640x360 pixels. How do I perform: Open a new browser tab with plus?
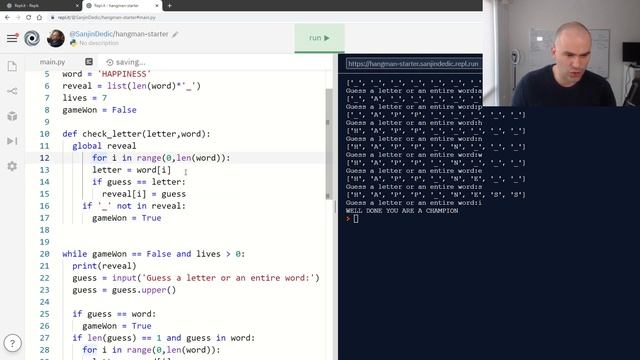tap(169, 6)
